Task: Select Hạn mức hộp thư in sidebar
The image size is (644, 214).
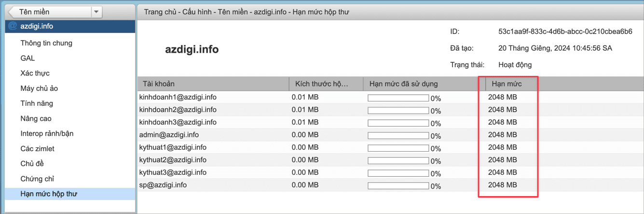Action: pyautogui.click(x=49, y=194)
